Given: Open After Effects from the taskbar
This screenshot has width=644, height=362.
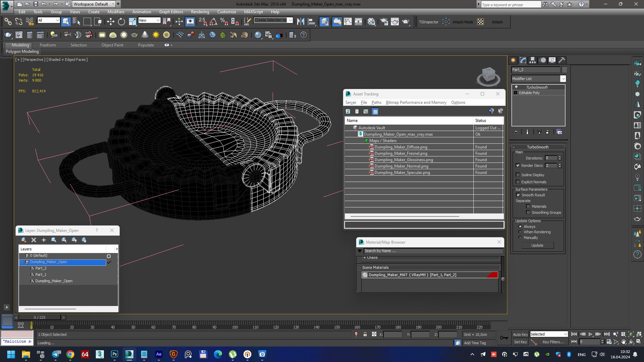Looking at the screenshot, I should 159,354.
